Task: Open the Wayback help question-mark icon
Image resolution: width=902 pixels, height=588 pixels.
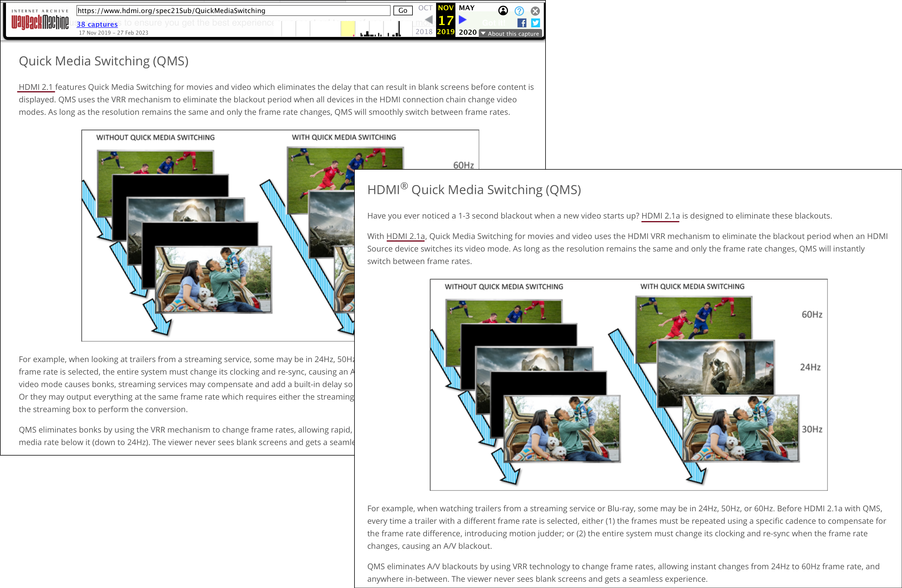Action: pos(519,11)
